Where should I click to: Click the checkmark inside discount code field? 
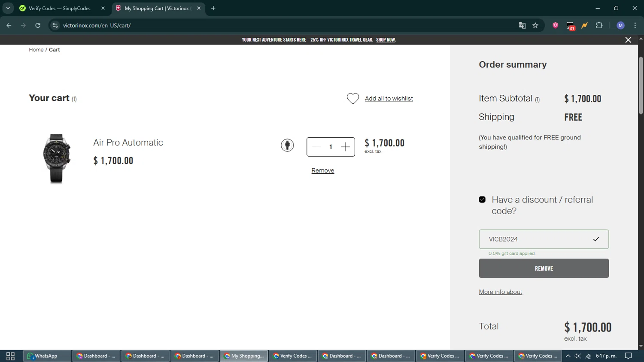coord(596,239)
